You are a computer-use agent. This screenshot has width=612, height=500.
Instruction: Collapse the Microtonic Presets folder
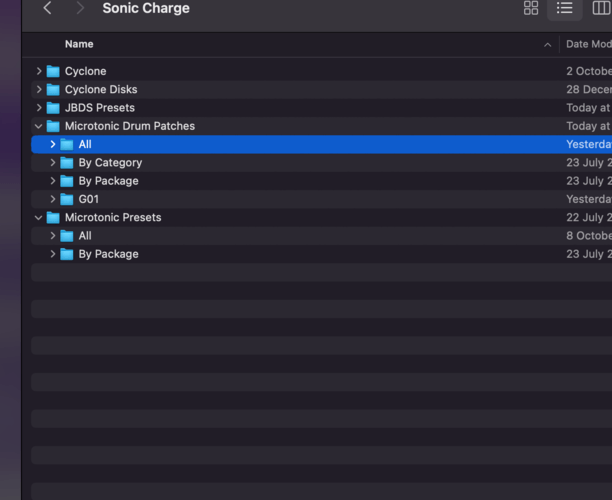pyautogui.click(x=38, y=217)
